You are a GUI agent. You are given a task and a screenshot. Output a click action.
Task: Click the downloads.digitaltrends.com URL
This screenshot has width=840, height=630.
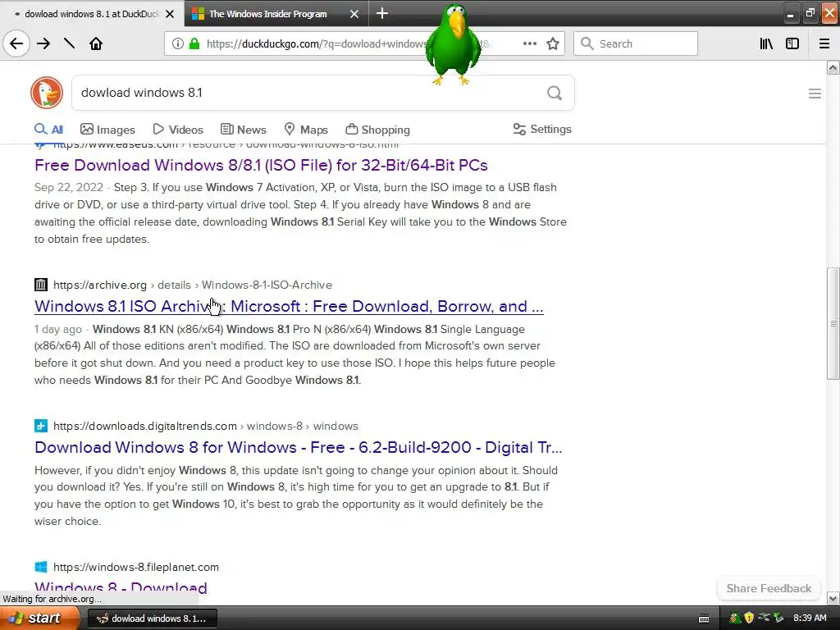point(206,426)
